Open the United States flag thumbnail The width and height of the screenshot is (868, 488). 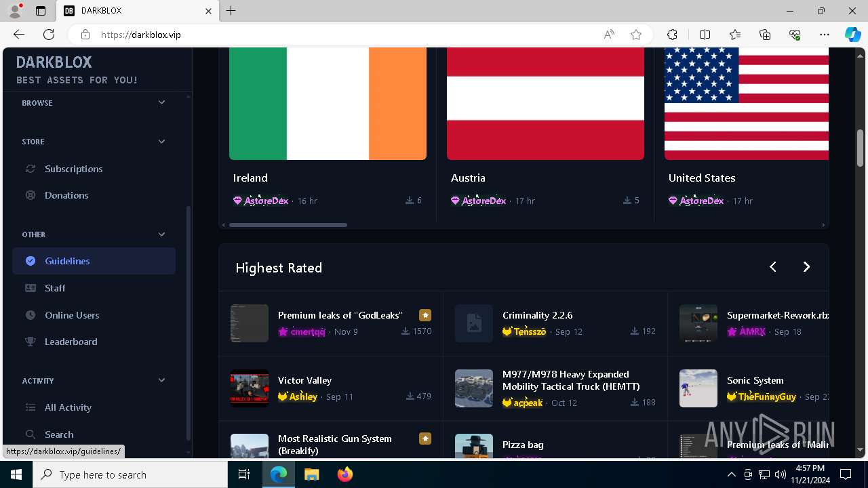pos(747,104)
